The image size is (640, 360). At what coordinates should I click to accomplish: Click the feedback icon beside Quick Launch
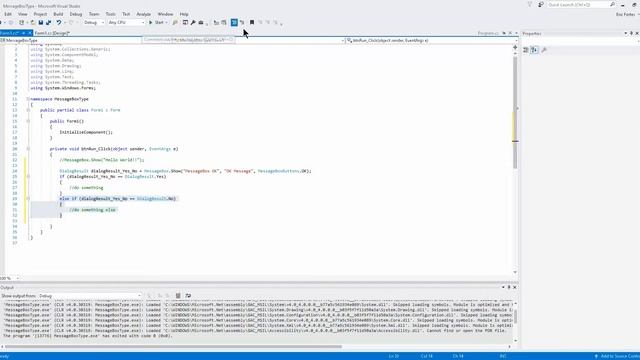[541, 4]
